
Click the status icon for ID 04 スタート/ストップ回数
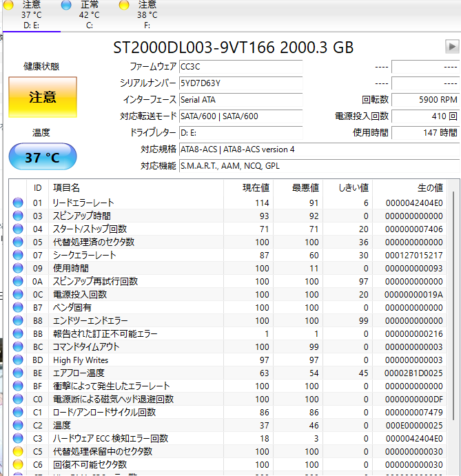[x=18, y=229]
